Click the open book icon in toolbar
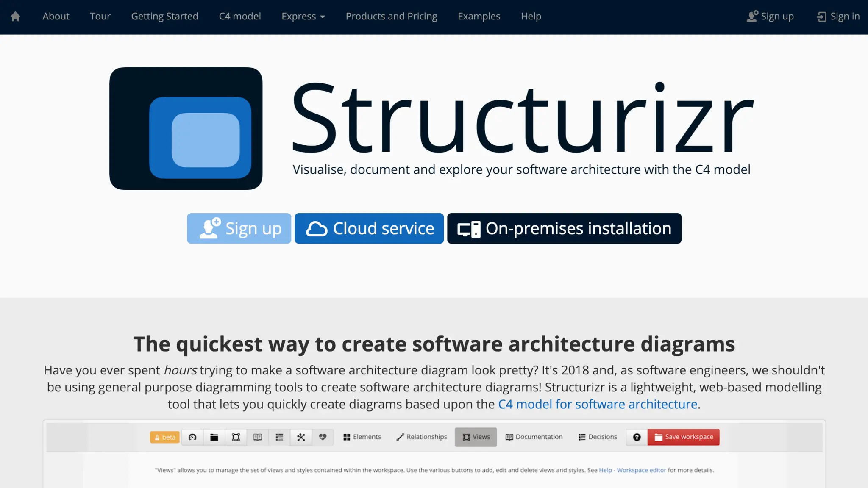Viewport: 868px width, 488px height. (x=258, y=437)
